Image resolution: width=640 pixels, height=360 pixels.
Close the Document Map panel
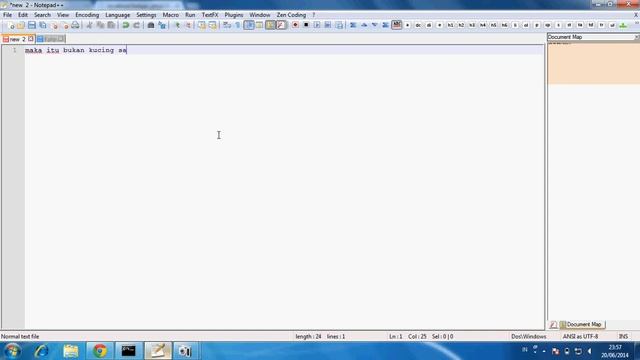coord(636,37)
